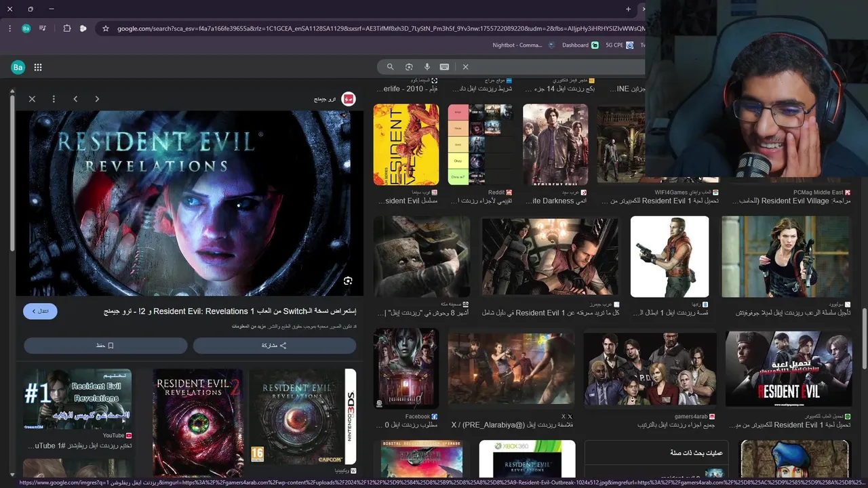This screenshot has width=868, height=488.
Task: Open on-screen keyboard input tool
Action: [444, 66]
